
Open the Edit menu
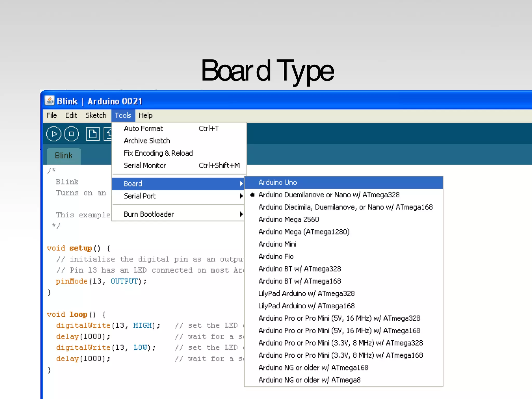(x=71, y=115)
